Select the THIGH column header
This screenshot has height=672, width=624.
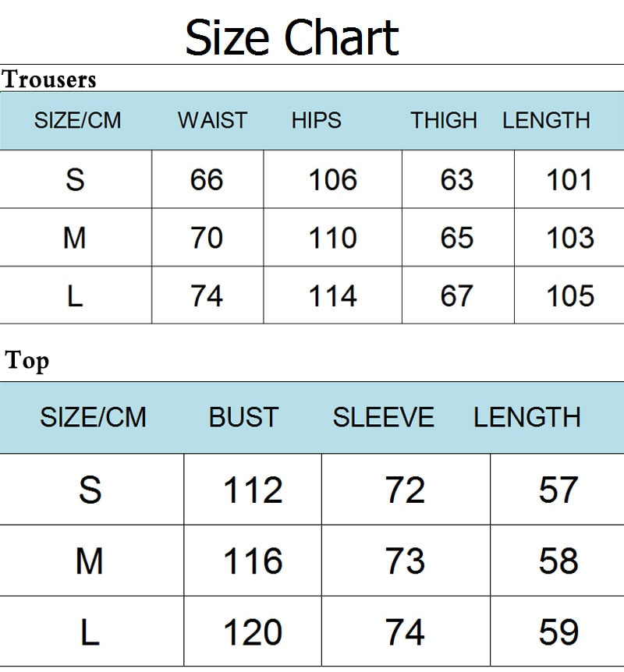[444, 120]
